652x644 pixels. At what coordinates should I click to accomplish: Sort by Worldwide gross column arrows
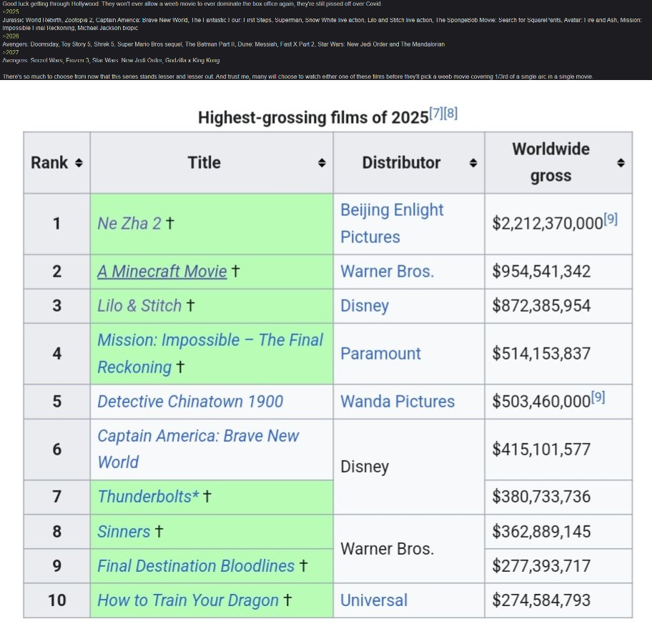[621, 162]
